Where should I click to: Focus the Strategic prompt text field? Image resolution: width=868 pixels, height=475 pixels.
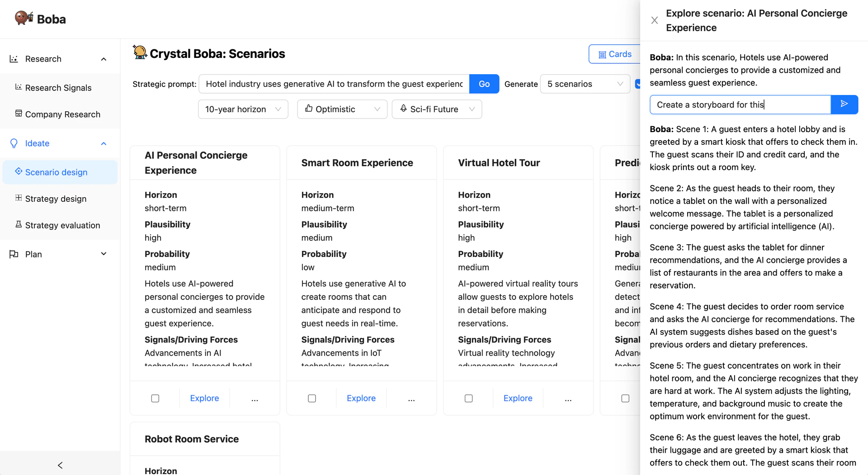coord(334,84)
